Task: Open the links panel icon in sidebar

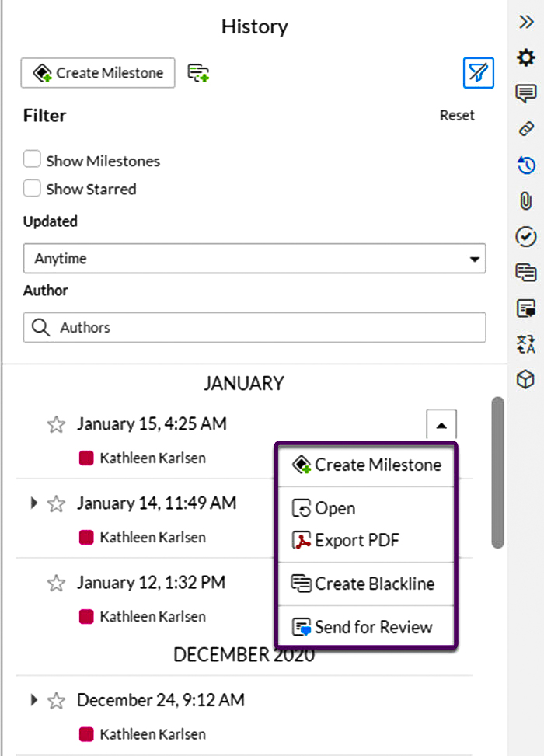Action: (525, 129)
